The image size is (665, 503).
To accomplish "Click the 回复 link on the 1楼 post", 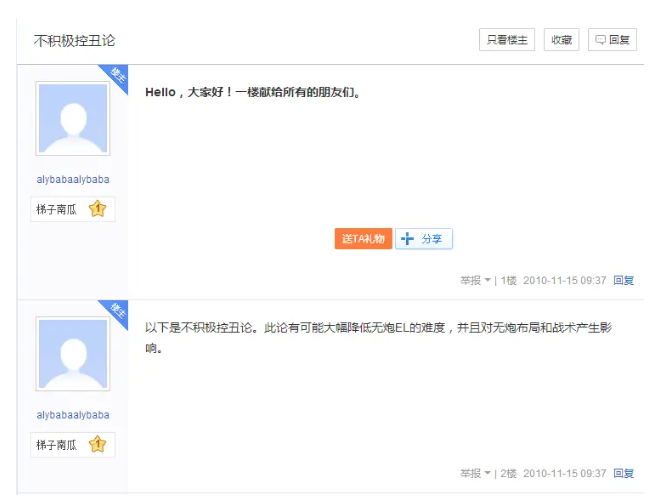I will pos(623,281).
